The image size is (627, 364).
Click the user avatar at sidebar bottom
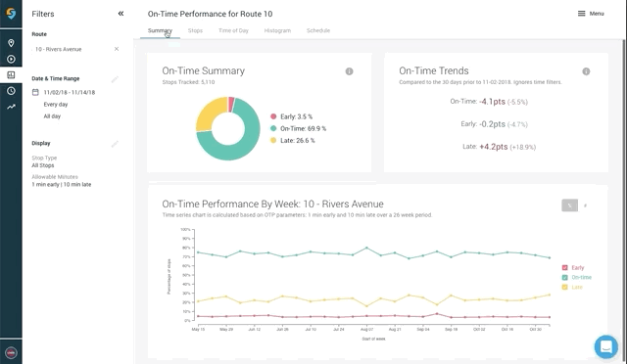(11, 353)
